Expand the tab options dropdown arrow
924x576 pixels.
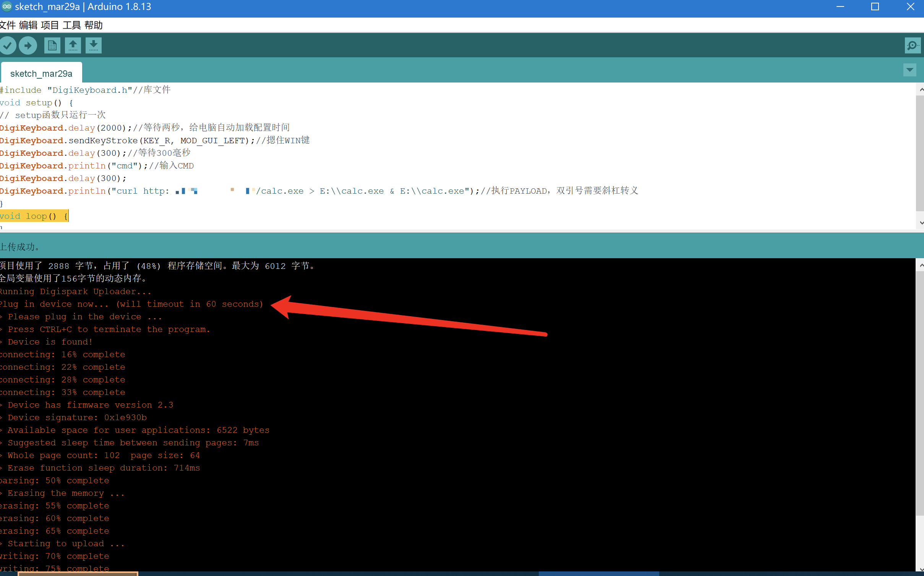tap(910, 70)
